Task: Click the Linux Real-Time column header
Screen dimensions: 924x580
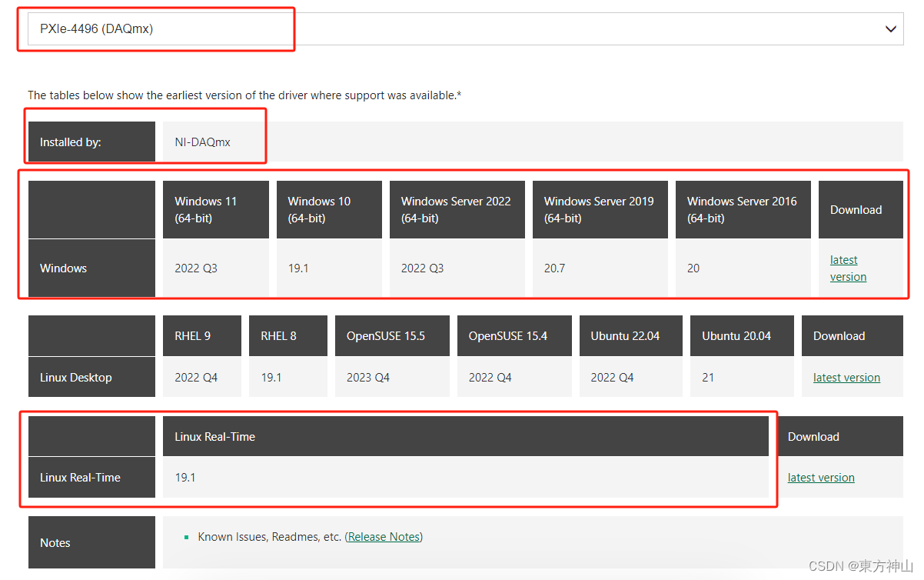Action: 466,437
